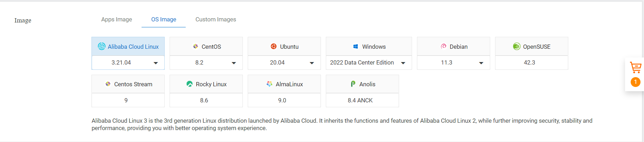This screenshot has height=142, width=644.
Task: Click the cart item count badge
Action: click(x=635, y=82)
